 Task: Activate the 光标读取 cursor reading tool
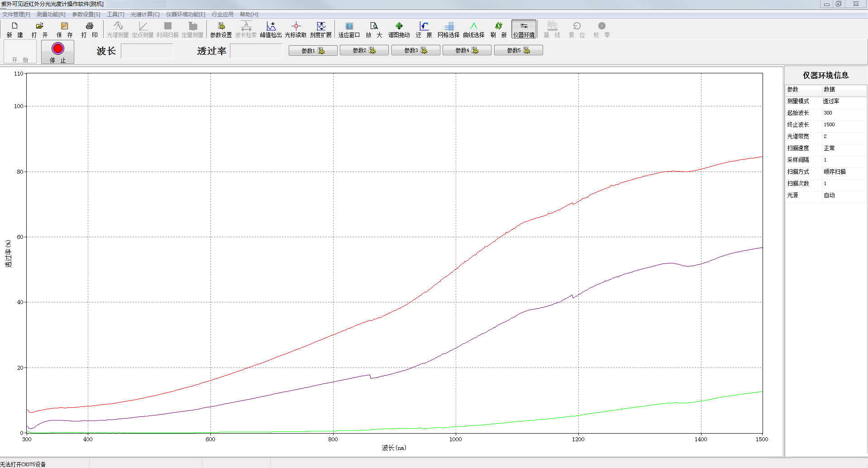(296, 29)
